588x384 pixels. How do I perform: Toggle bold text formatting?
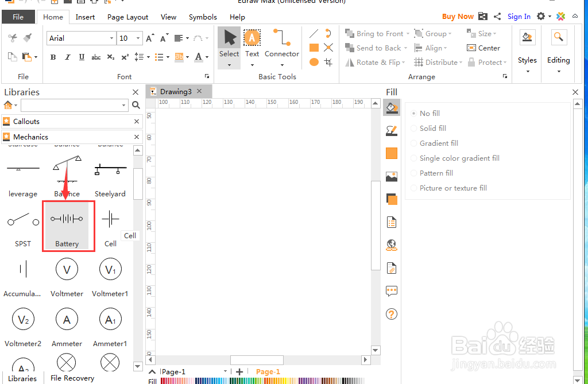pyautogui.click(x=53, y=57)
